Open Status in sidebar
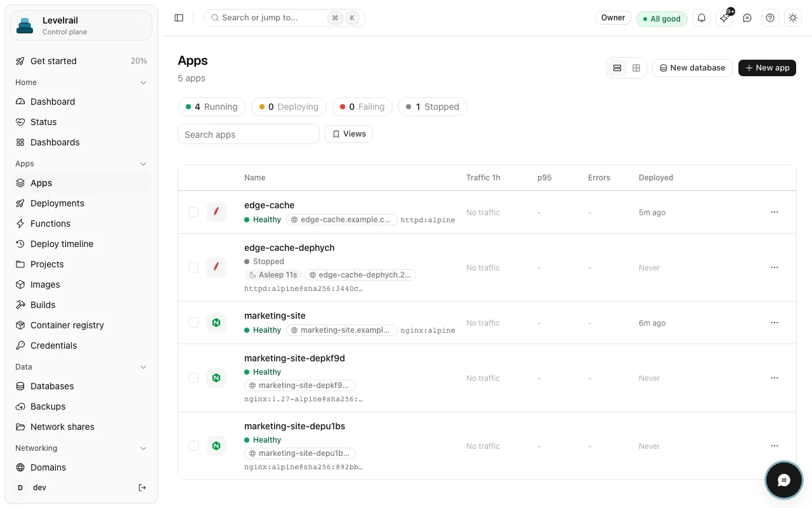This screenshot has width=812, height=508. [81, 122]
